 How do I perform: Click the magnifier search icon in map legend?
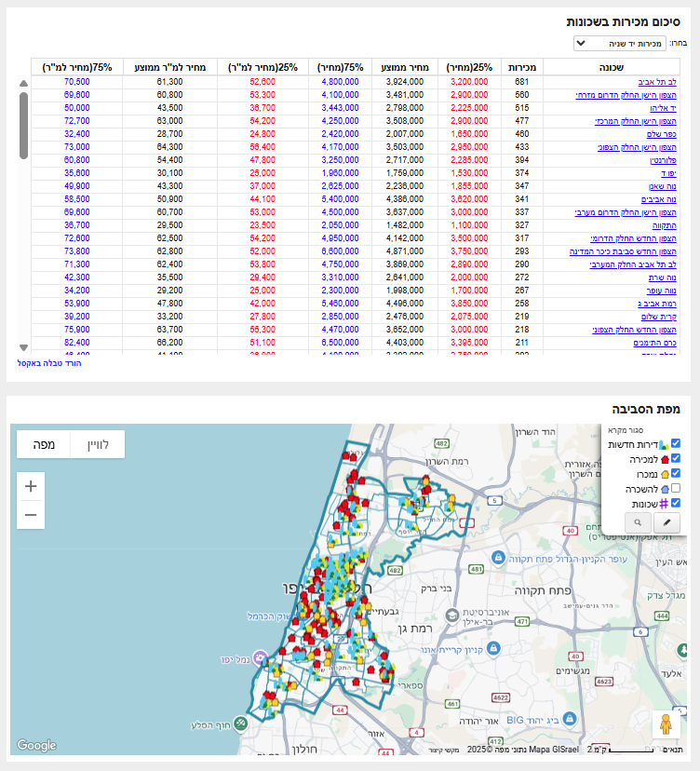(x=638, y=523)
